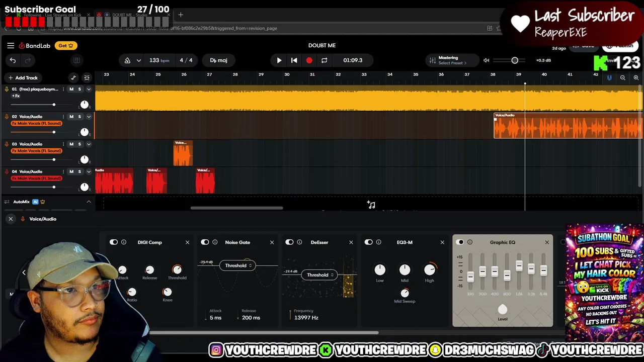Open the 4 / 4 time signature selector
The width and height of the screenshot is (644, 362).
click(x=186, y=60)
